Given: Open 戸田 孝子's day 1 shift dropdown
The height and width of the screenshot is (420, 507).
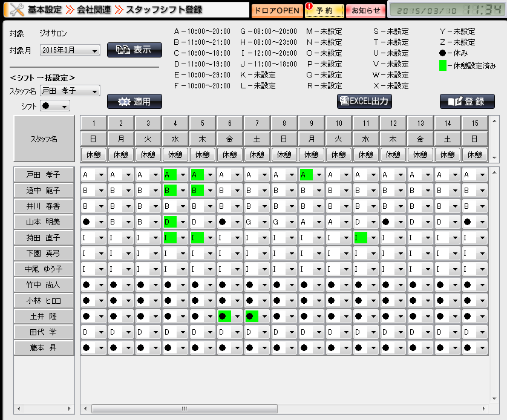Looking at the screenshot, I should coord(100,175).
